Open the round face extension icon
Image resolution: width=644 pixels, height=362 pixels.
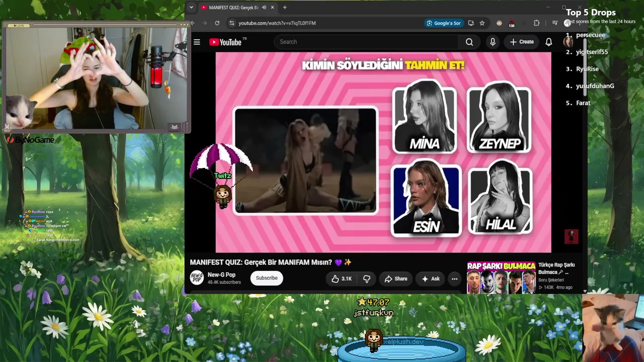click(499, 23)
